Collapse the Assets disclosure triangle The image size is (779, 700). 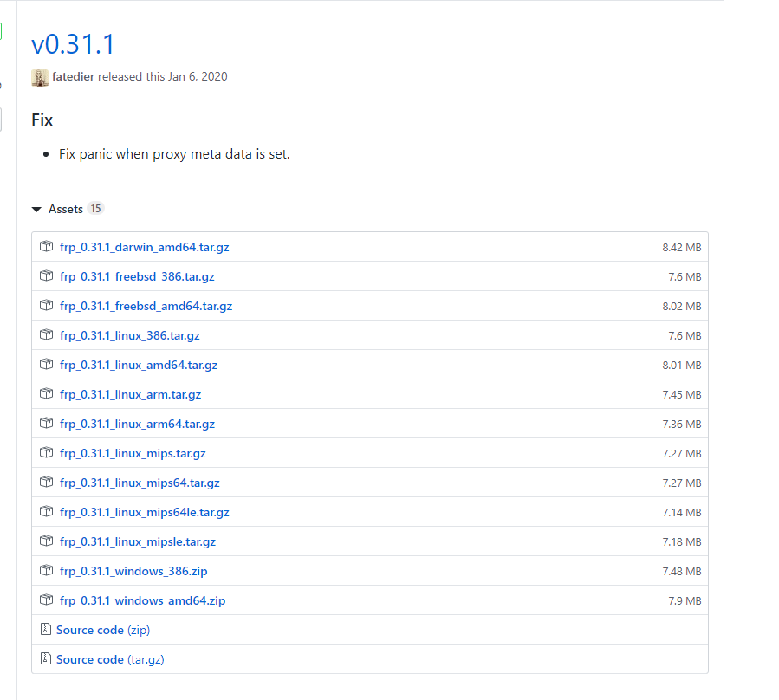[36, 210]
